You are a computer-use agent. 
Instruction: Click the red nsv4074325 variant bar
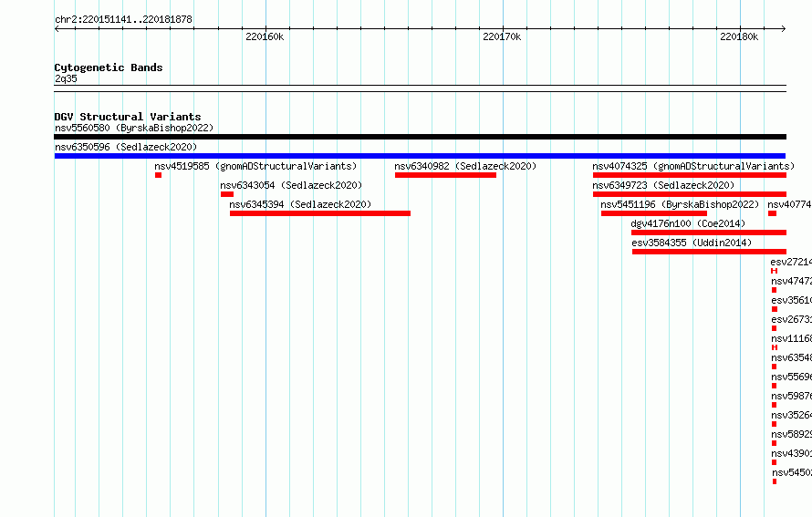[x=689, y=175]
